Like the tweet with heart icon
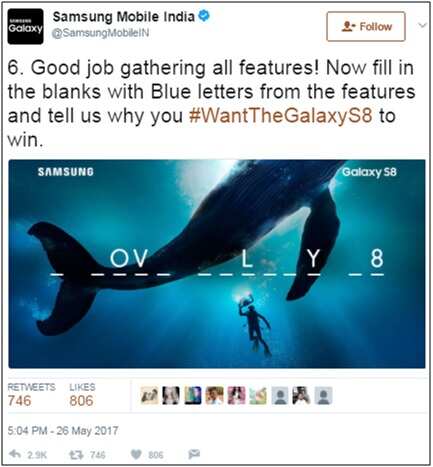This screenshot has height=467, width=433. 136,454
